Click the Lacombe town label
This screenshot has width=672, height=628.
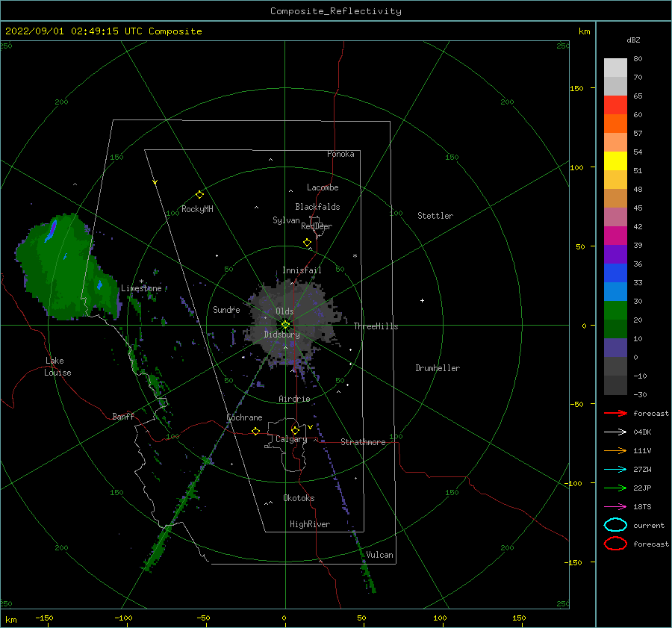click(323, 187)
